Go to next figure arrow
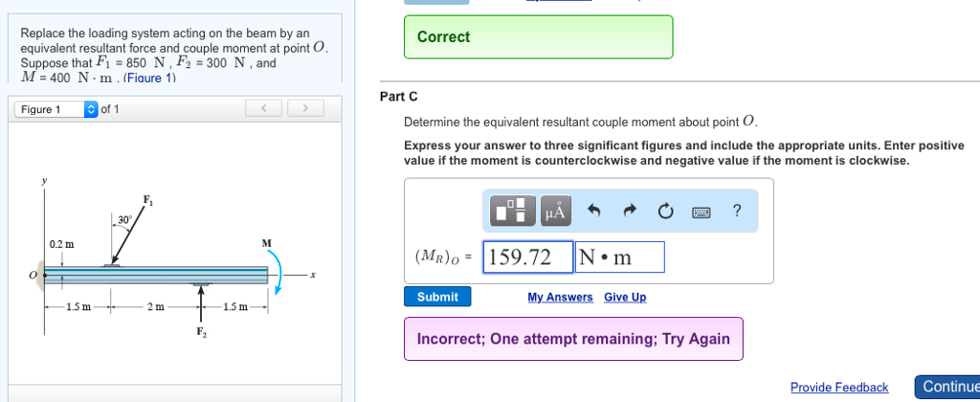This screenshot has height=402, width=980. tap(304, 109)
